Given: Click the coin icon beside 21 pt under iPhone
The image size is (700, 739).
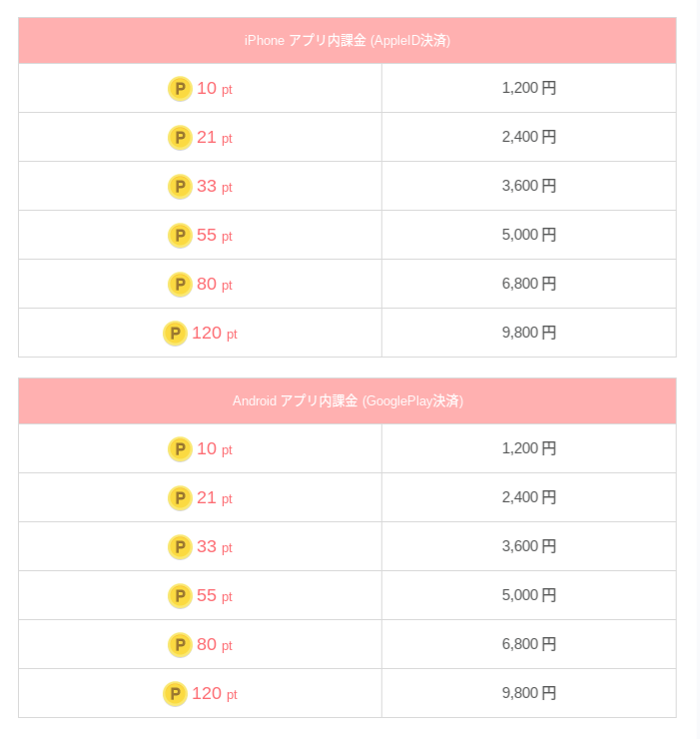Looking at the screenshot, I should click(x=180, y=138).
